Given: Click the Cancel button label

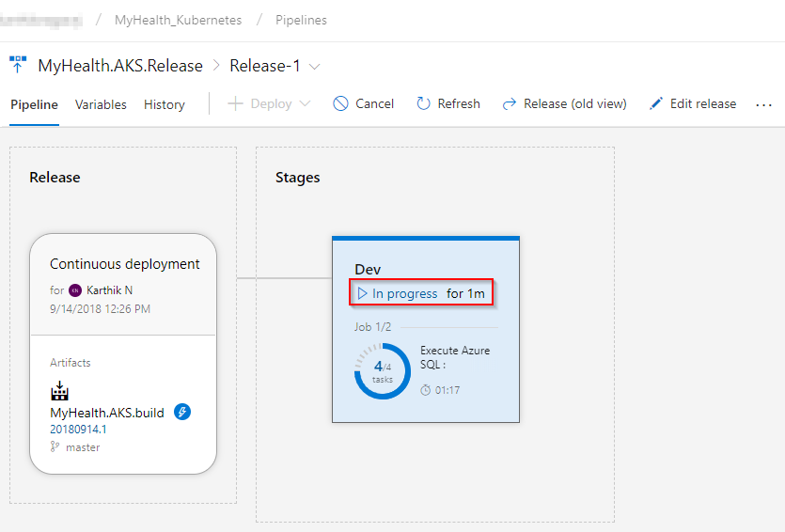Looking at the screenshot, I should pyautogui.click(x=374, y=103).
